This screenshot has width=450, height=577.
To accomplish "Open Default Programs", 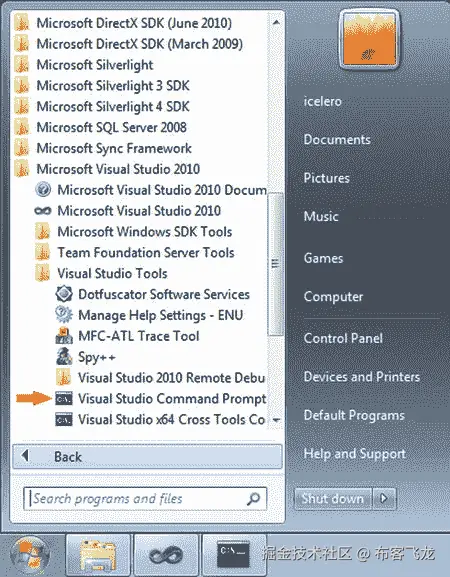I will pos(354,415).
